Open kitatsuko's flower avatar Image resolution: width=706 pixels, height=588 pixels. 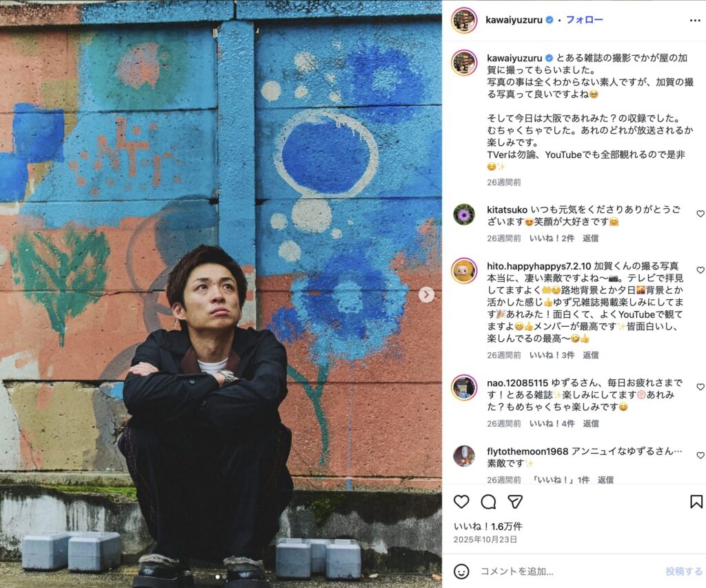click(x=464, y=215)
